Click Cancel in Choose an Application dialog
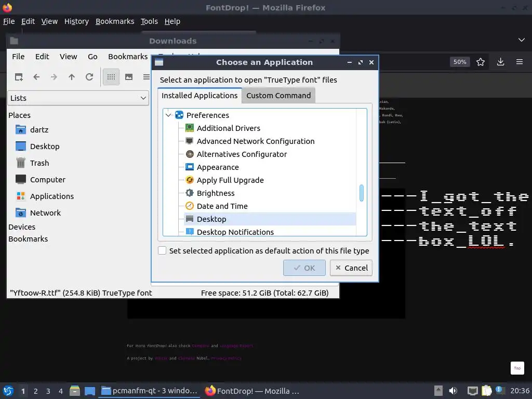Viewport: 532px width, 399px height. (351, 268)
